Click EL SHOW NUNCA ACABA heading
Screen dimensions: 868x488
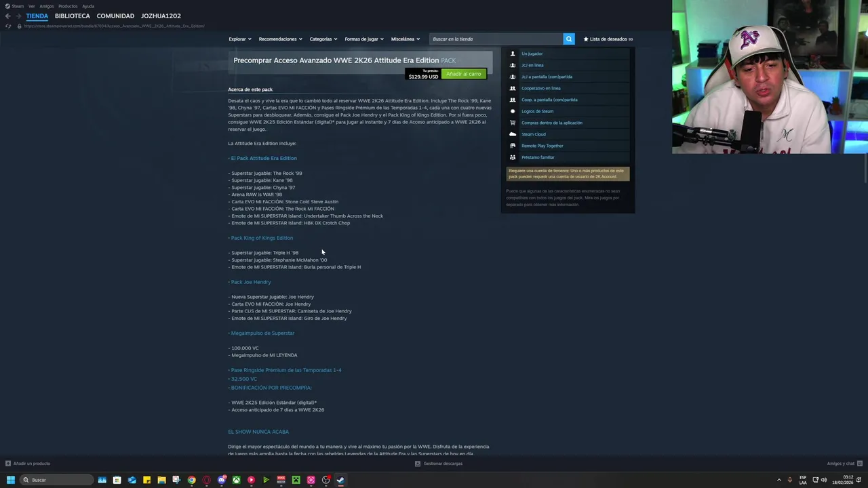[258, 432]
